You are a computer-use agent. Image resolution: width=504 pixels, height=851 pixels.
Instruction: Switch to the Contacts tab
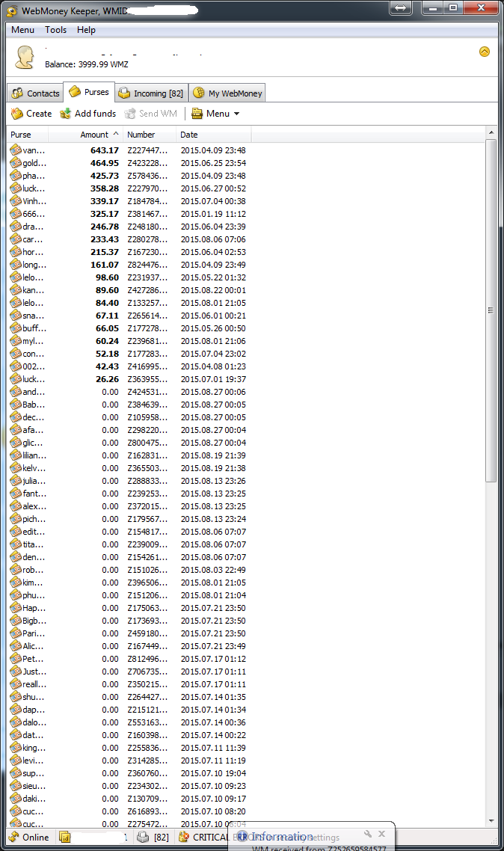tap(36, 93)
